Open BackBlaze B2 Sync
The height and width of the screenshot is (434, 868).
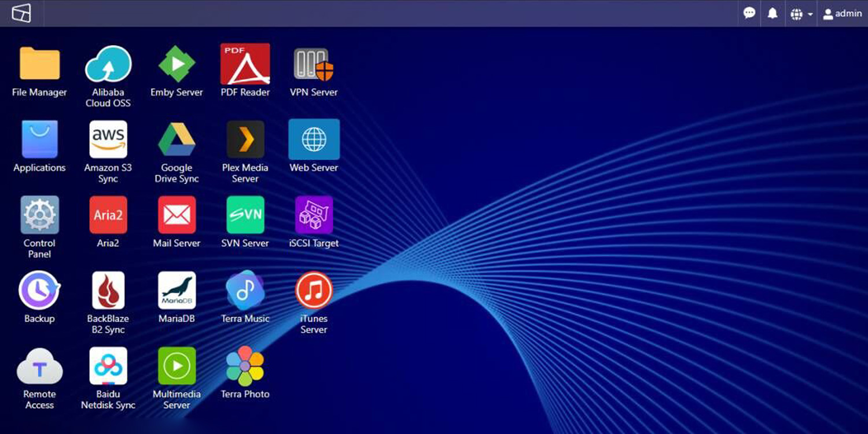point(108,290)
